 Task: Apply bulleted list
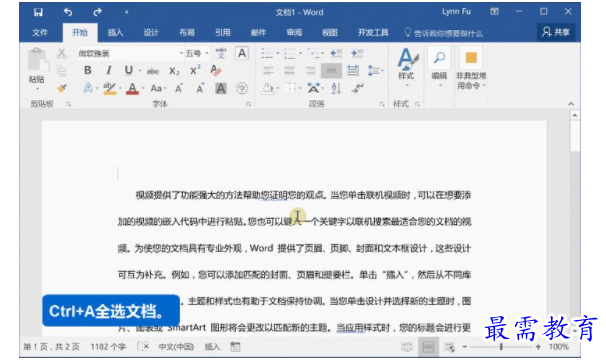(x=267, y=53)
